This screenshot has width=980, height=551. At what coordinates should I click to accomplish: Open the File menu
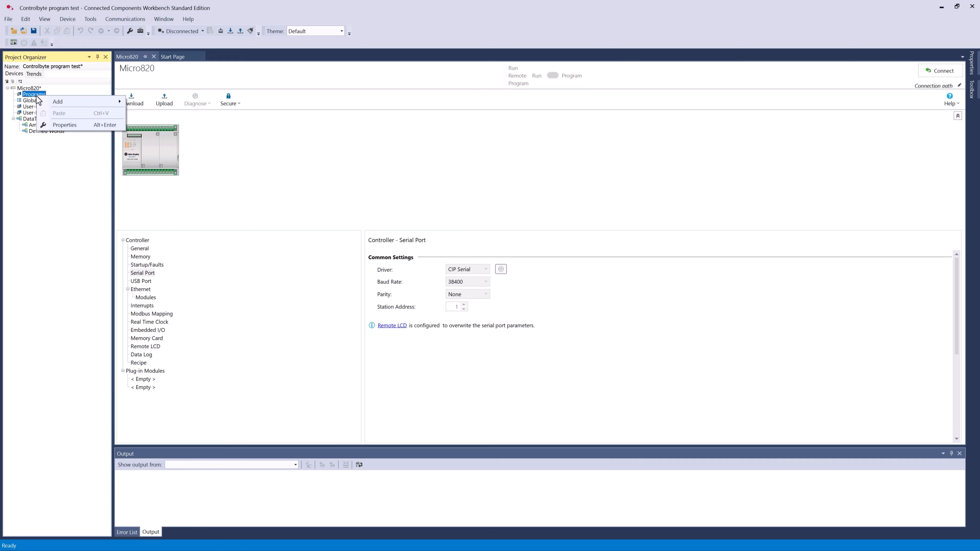[x=8, y=19]
